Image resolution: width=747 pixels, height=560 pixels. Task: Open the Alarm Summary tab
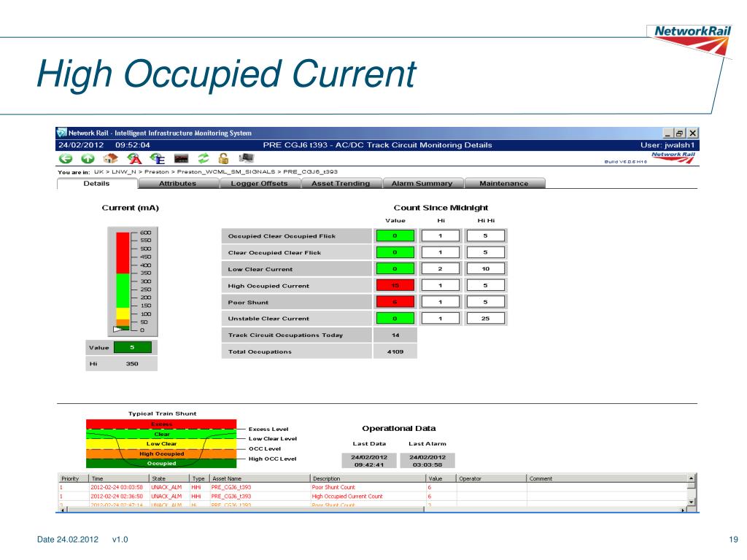pyautogui.click(x=422, y=183)
